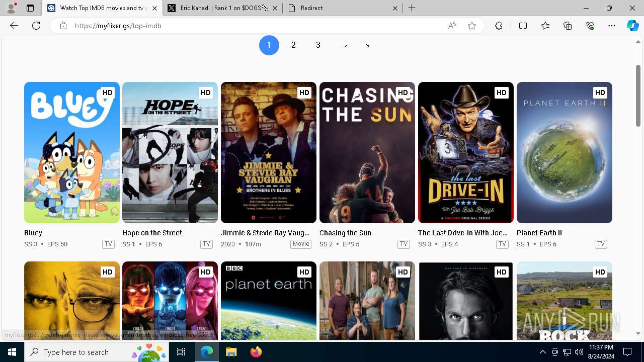Screen dimensions: 644x362
Task: Open tab actions menu icon
Action: pos(30,8)
